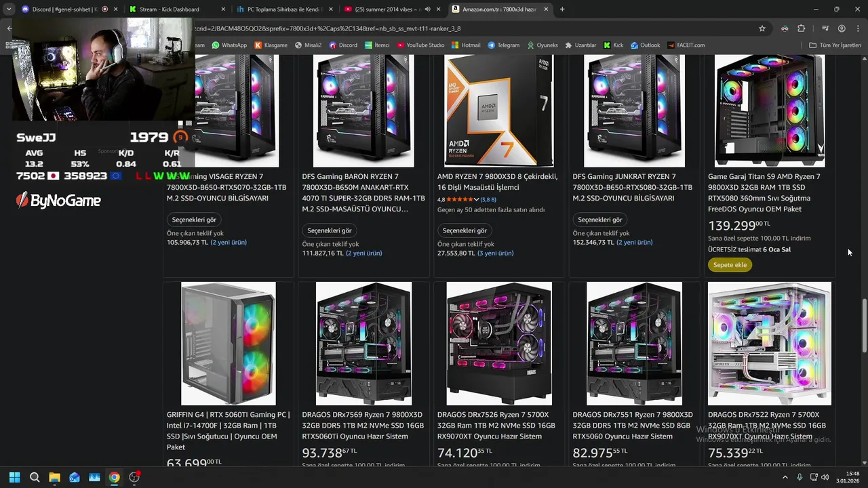The image size is (868, 488).
Task: Click Seçenekleri gör for DFS Gaming JUNKRAT
Action: 600,220
